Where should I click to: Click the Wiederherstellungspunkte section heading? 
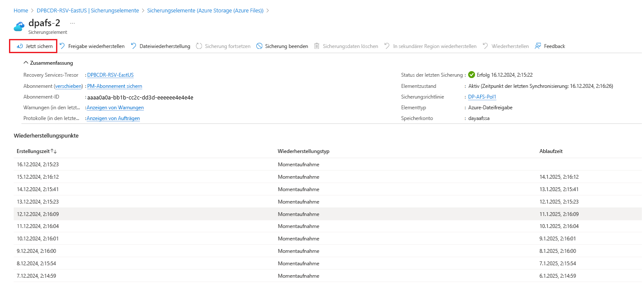click(46, 136)
